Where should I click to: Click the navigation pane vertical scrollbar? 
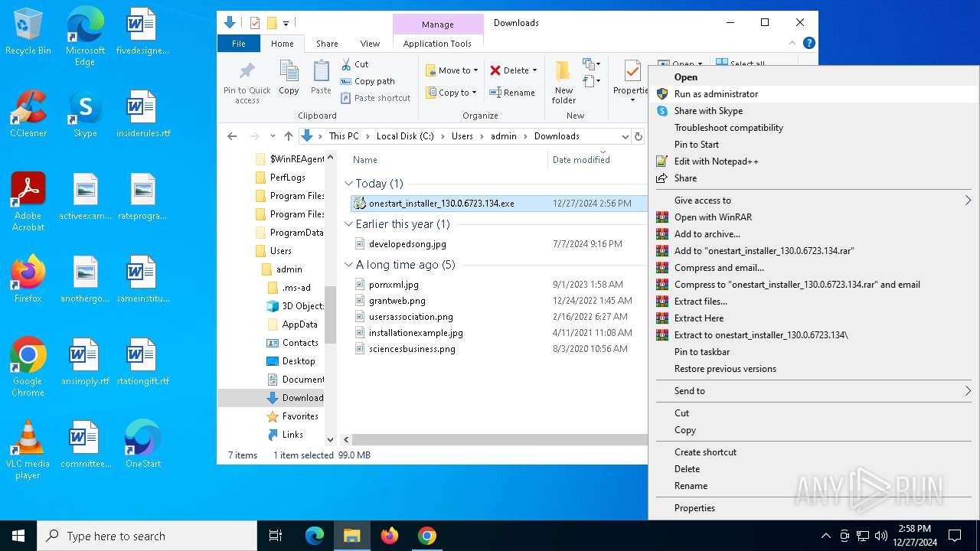[331, 315]
